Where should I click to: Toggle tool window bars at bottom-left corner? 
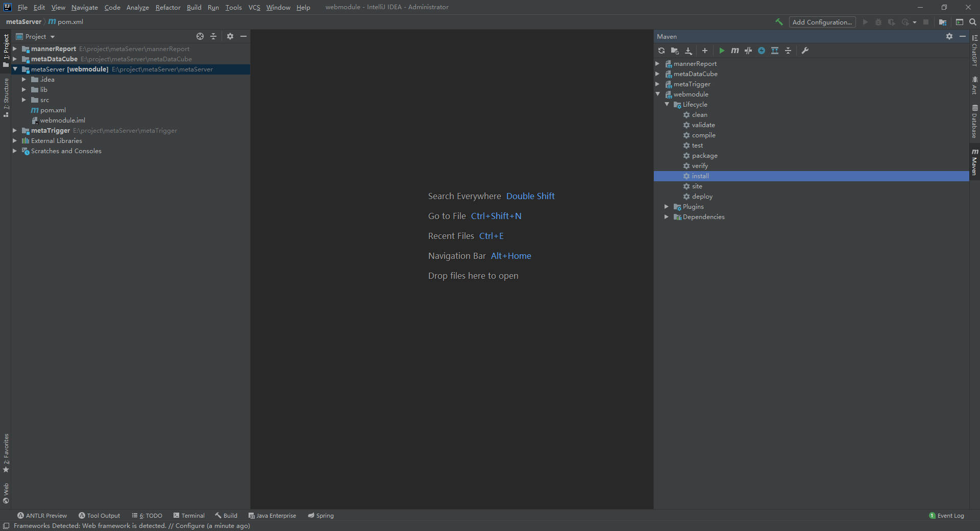6,526
